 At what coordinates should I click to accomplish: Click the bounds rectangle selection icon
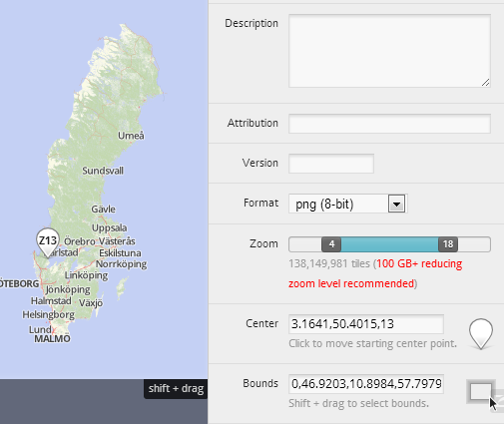(x=480, y=391)
